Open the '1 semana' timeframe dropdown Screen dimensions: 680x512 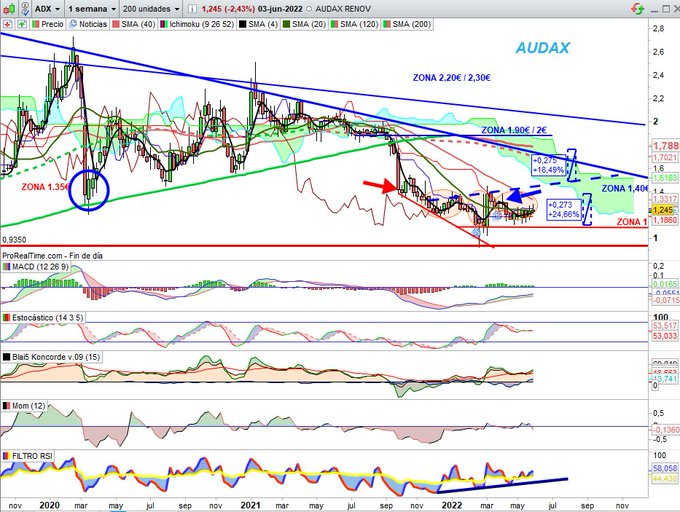pos(92,9)
